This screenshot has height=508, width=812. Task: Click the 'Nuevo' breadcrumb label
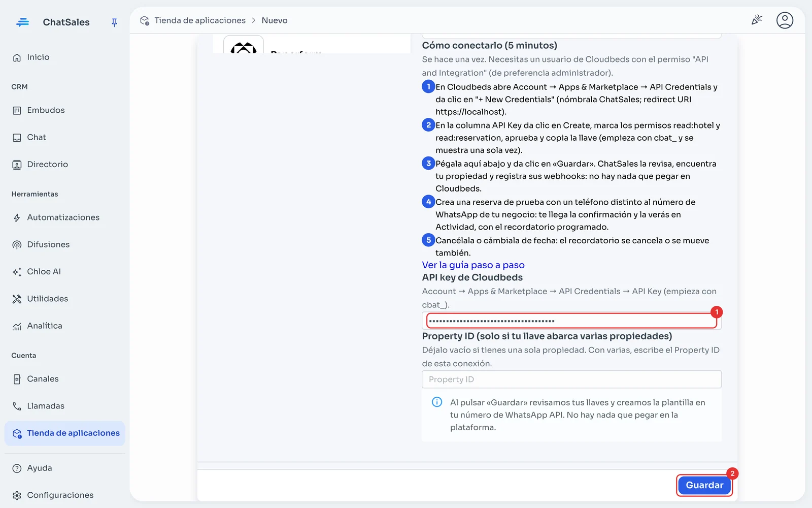tap(275, 20)
